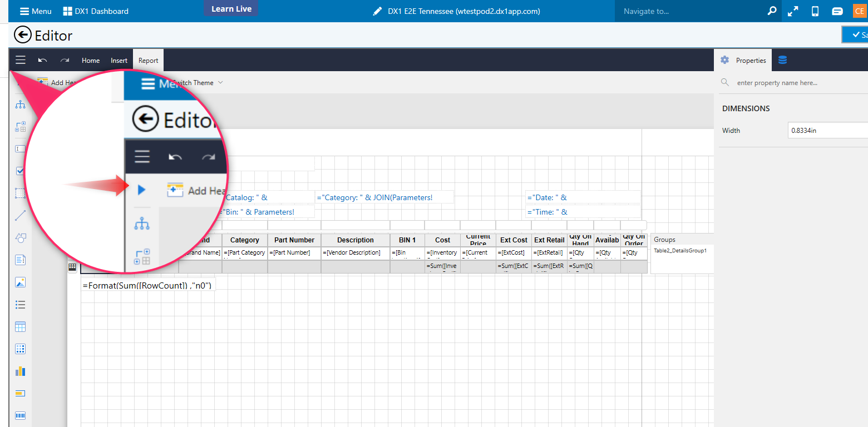
Task: Open the CE user profile avatar
Action: 859,11
